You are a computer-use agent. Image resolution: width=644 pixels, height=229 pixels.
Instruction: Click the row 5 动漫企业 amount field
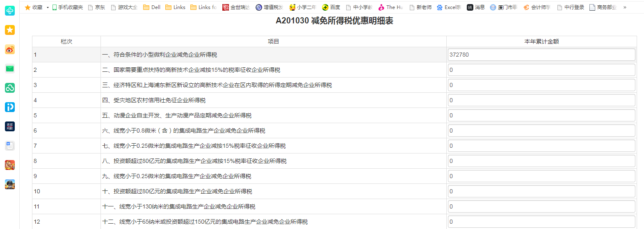541,115
